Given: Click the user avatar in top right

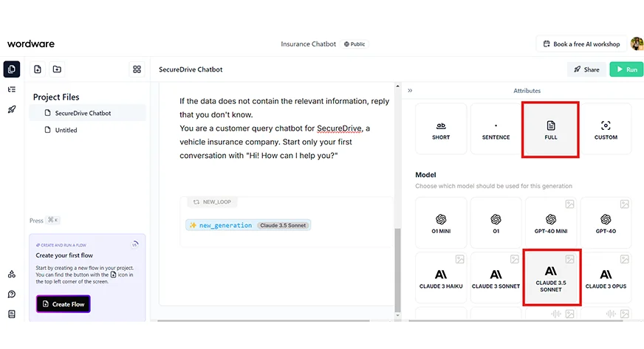Looking at the screenshot, I should pos(637,44).
